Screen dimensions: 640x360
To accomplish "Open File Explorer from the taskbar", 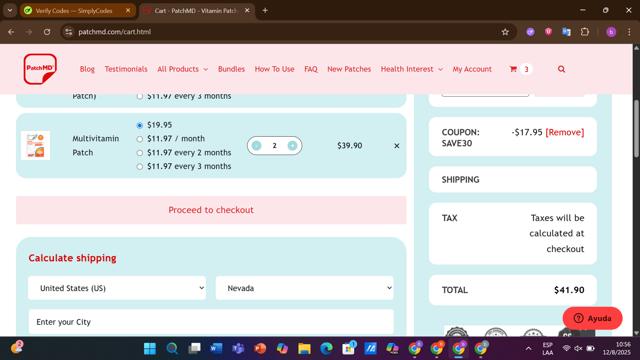I will (304, 348).
